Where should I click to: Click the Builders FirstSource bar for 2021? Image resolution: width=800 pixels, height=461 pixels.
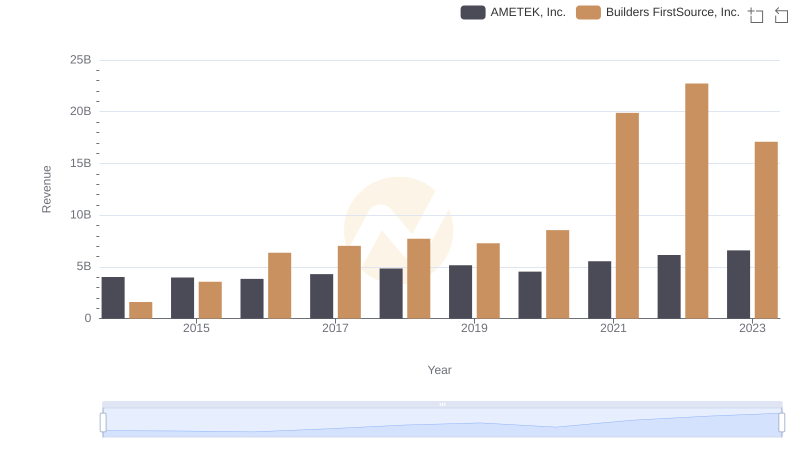pyautogui.click(x=627, y=216)
